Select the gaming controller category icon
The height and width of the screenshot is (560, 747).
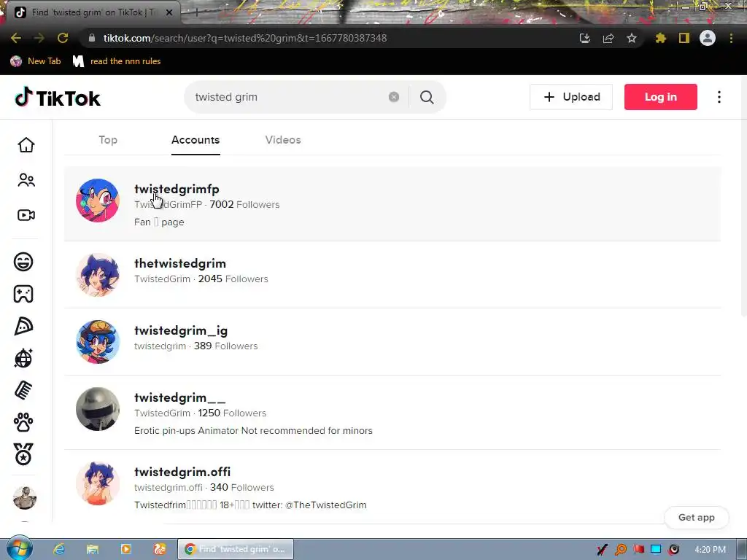point(23,294)
